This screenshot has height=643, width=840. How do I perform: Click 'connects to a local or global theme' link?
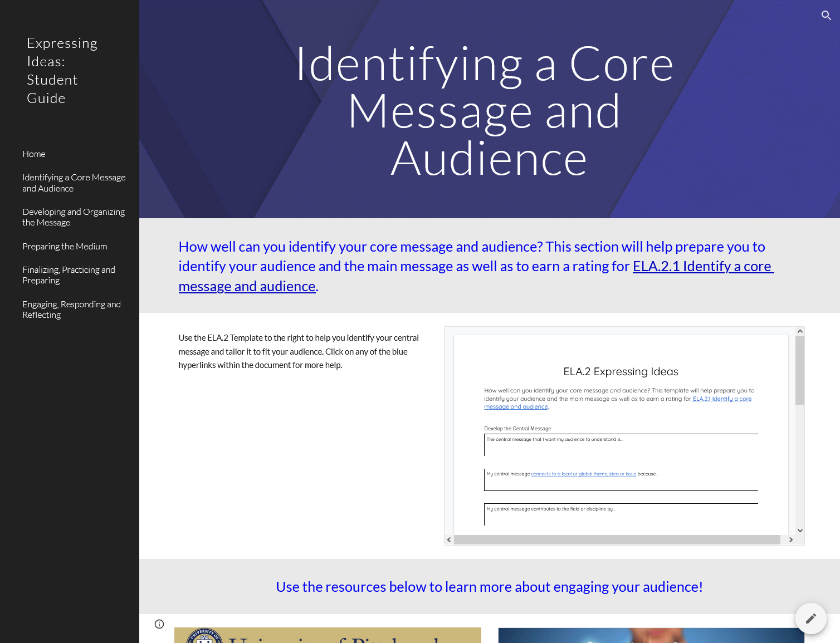(x=583, y=474)
